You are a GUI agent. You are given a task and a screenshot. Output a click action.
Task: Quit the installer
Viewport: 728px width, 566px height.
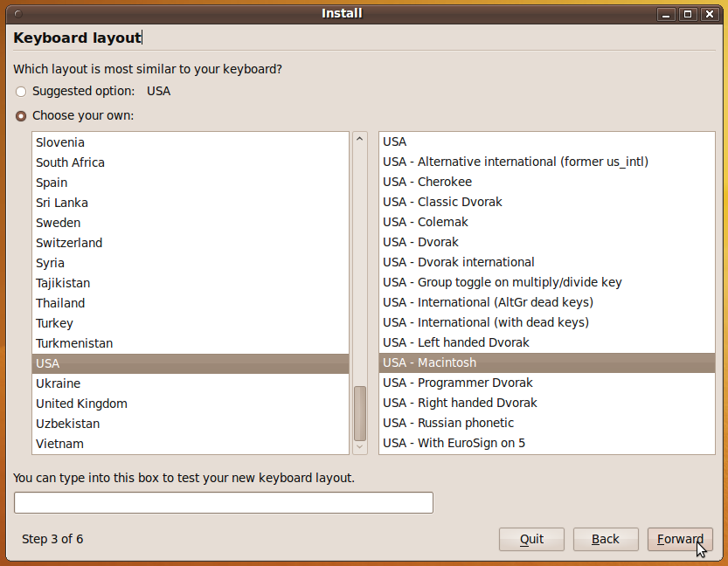[531, 539]
